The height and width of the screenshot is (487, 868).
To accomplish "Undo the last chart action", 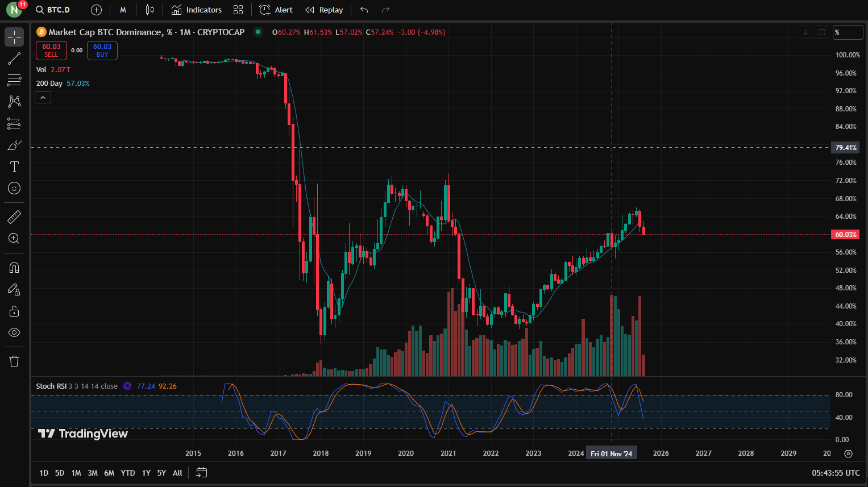I will coord(364,10).
